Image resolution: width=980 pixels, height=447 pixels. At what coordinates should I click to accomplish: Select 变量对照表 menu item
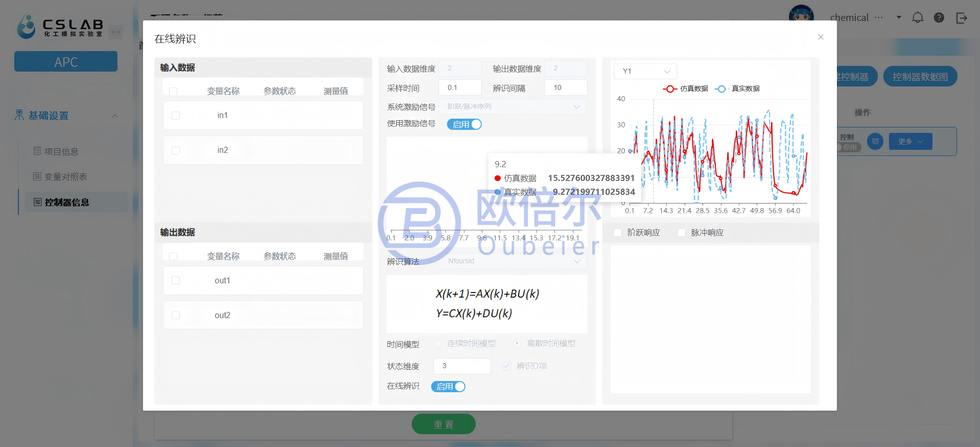[x=65, y=177]
